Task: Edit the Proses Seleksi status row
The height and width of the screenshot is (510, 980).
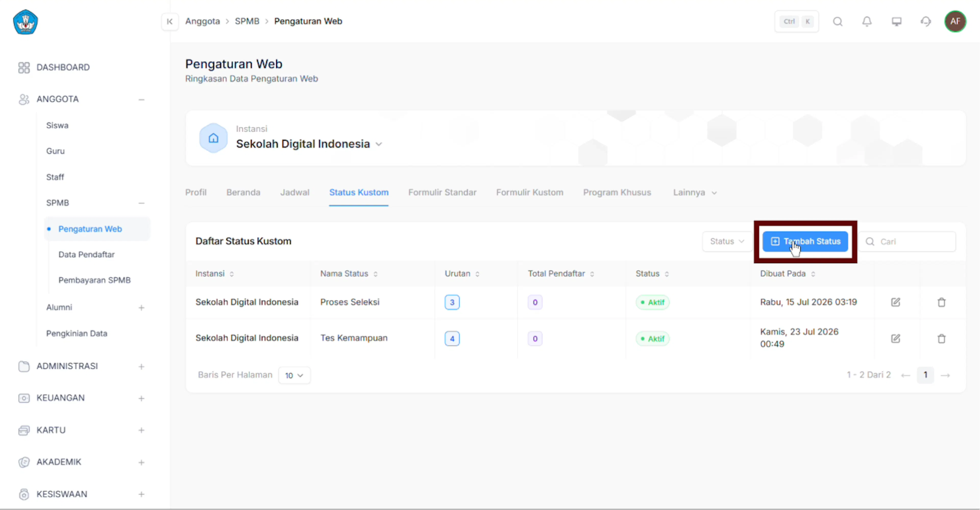Action: coord(895,302)
